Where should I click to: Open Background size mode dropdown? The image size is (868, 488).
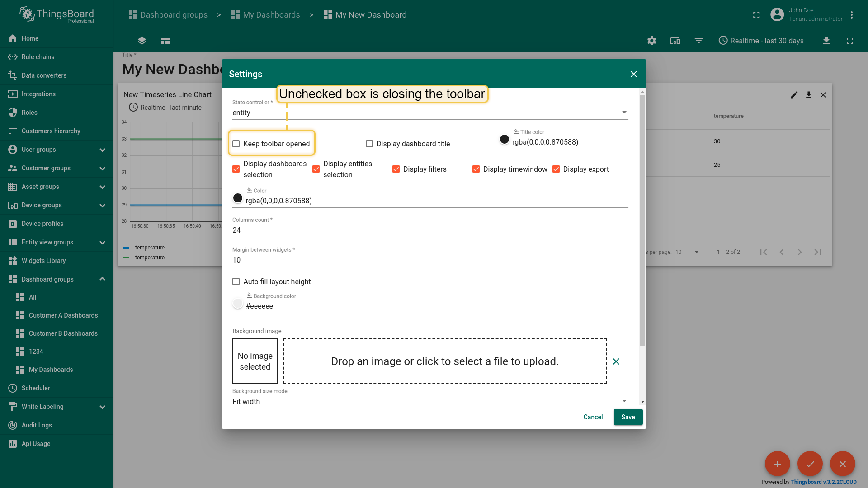[x=430, y=401]
